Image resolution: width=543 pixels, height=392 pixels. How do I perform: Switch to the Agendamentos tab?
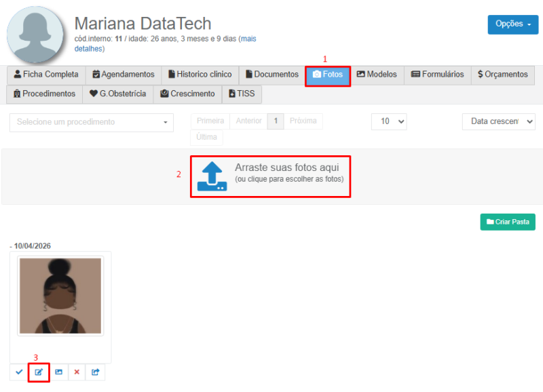[124, 75]
